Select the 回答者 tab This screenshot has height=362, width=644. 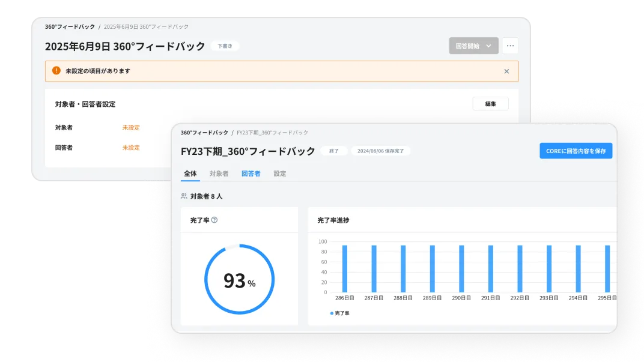pyautogui.click(x=251, y=173)
